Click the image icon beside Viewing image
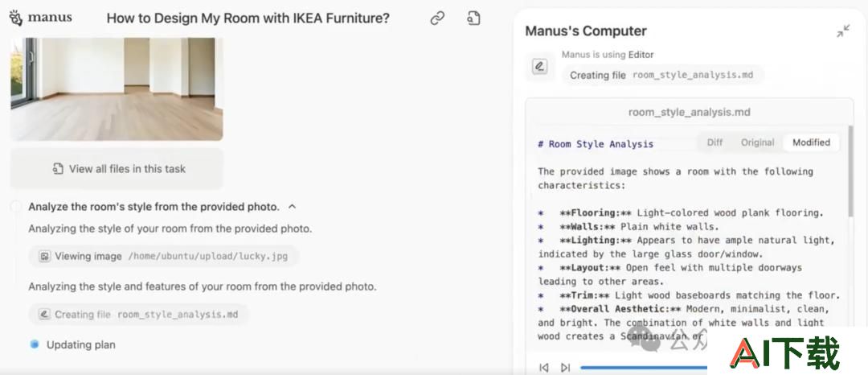The width and height of the screenshot is (868, 375). point(45,257)
